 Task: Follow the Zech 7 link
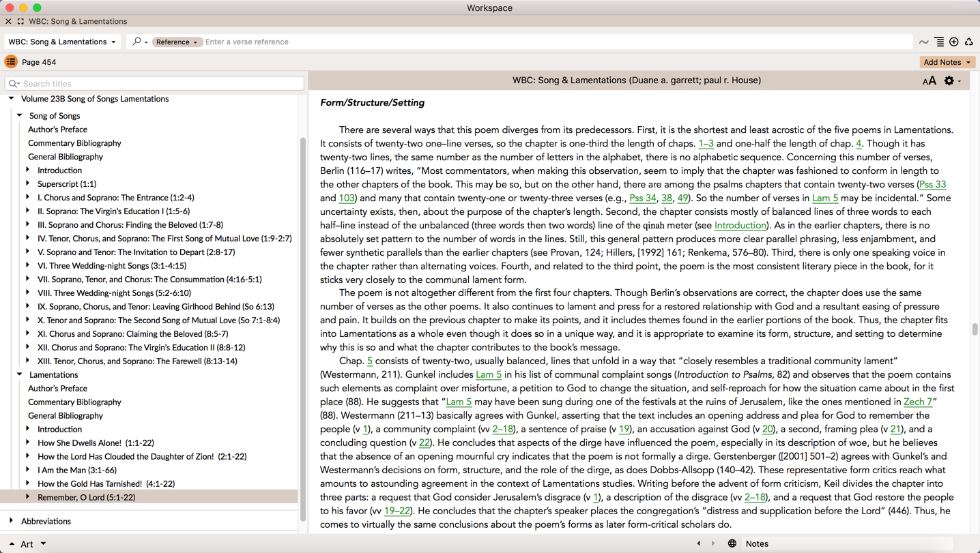[918, 402]
